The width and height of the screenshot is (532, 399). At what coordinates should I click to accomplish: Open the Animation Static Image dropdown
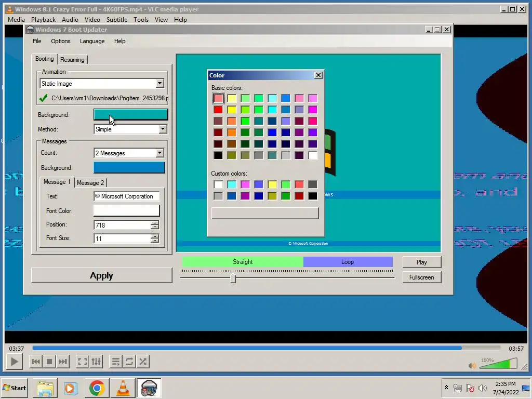159,84
